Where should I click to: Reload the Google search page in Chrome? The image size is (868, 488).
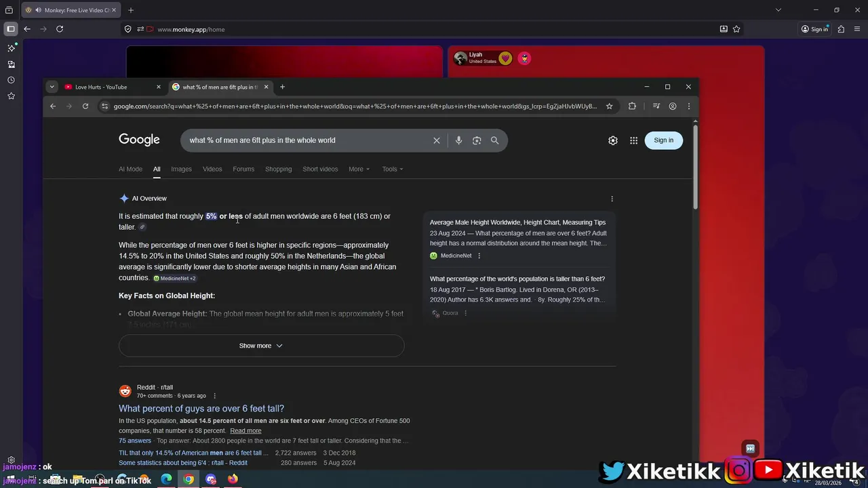(85, 106)
